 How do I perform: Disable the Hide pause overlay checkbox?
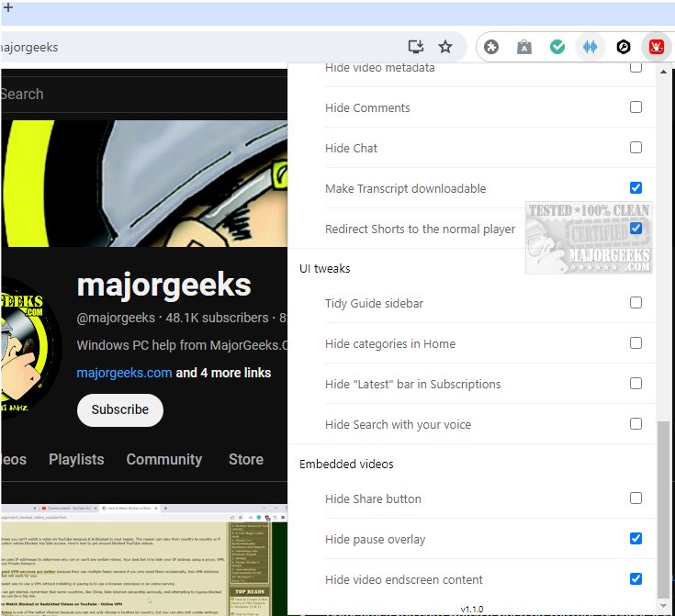pos(636,539)
